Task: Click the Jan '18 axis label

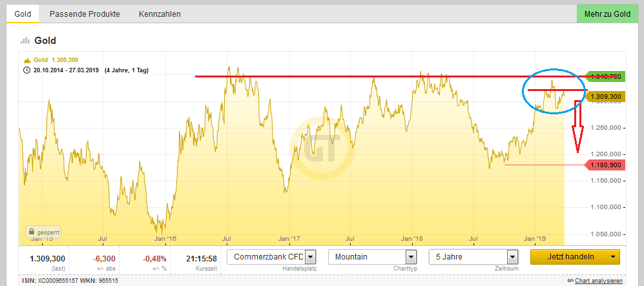Action: click(x=412, y=238)
